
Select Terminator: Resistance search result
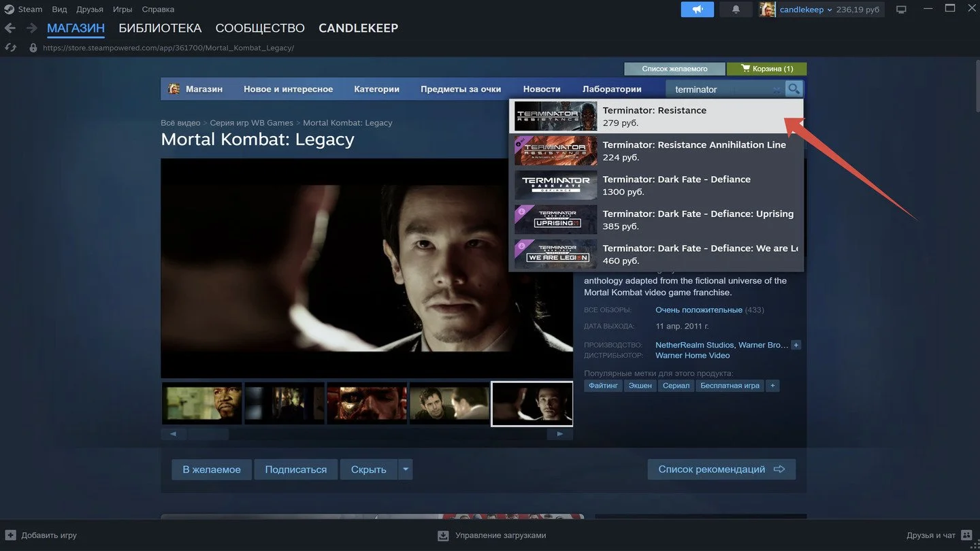point(656,116)
